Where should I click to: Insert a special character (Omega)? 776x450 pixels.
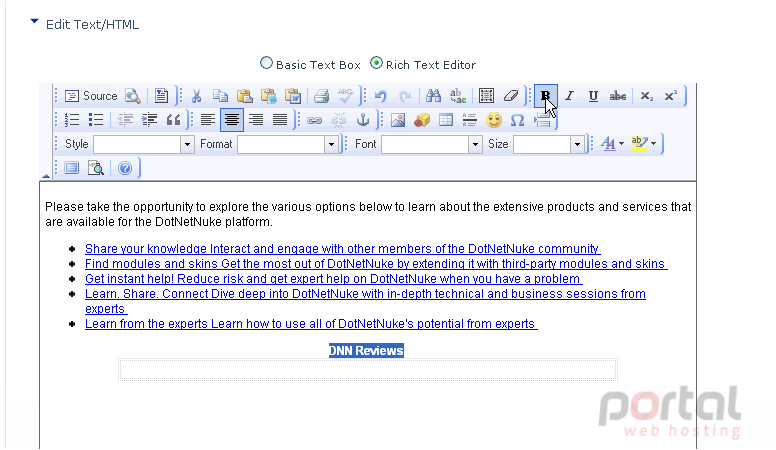tap(518, 120)
